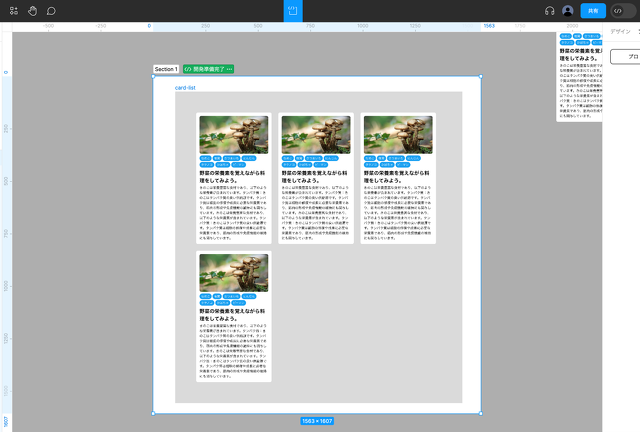Select the first card's mushroom image
Image resolution: width=640 pixels, height=432 pixels.
click(233, 135)
